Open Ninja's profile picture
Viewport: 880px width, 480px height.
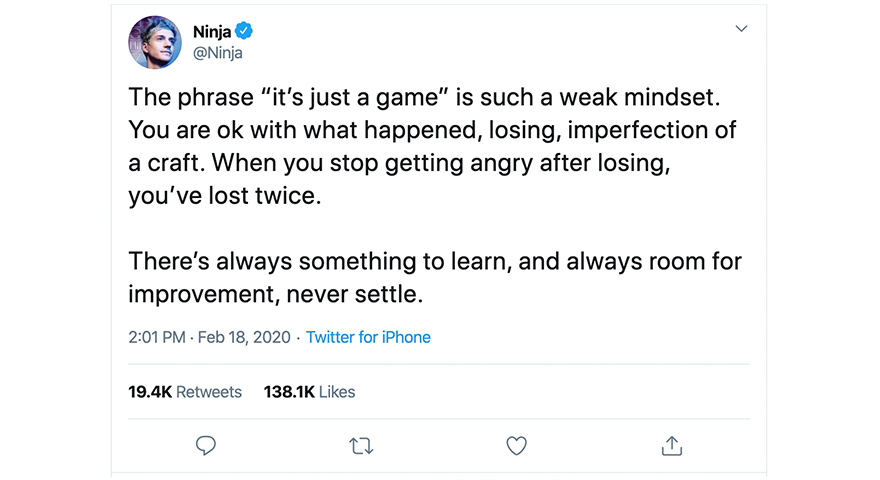click(155, 42)
